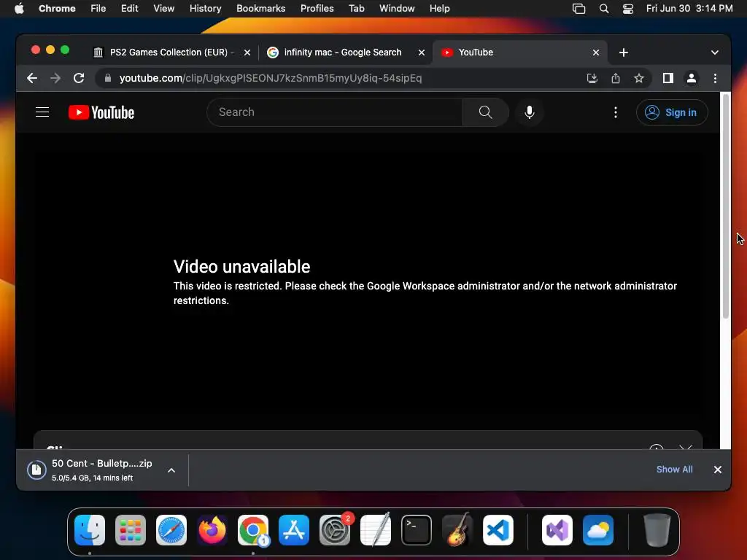Viewport: 747px width, 560px height.
Task: Bookmark this page with star icon
Action: click(x=639, y=78)
